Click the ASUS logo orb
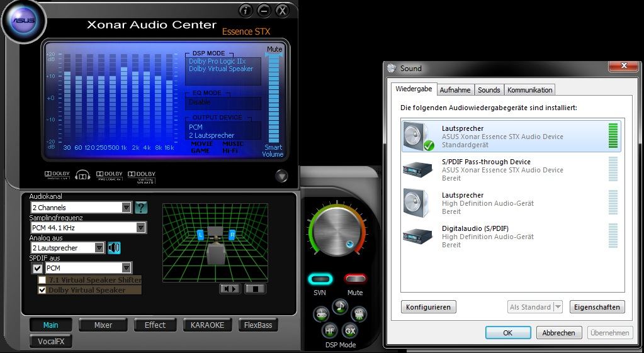The height and width of the screenshot is (353, 644). (x=23, y=21)
